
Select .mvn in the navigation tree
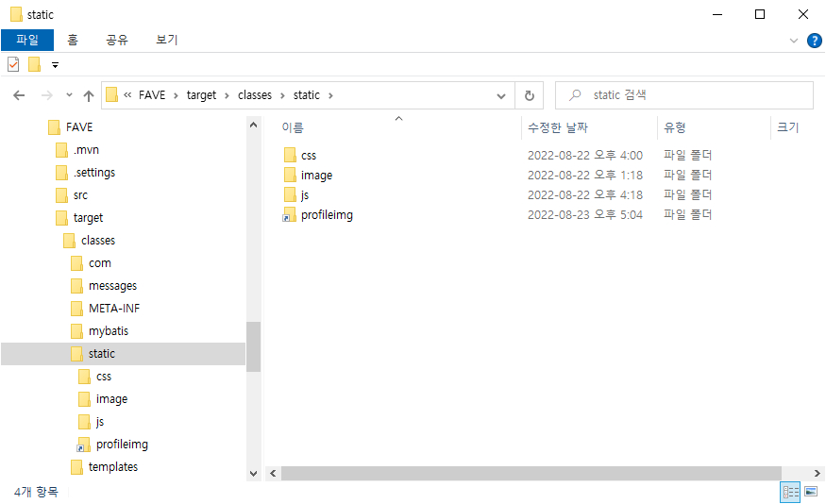86,150
